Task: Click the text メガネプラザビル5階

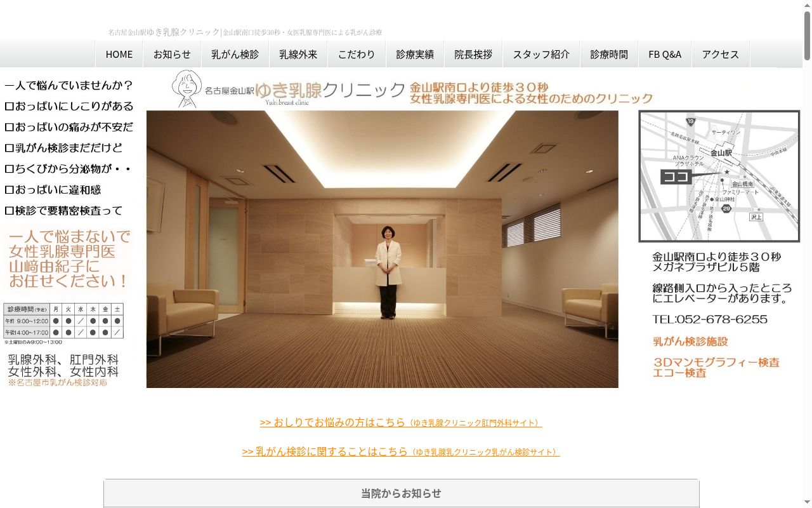Action: (705, 267)
